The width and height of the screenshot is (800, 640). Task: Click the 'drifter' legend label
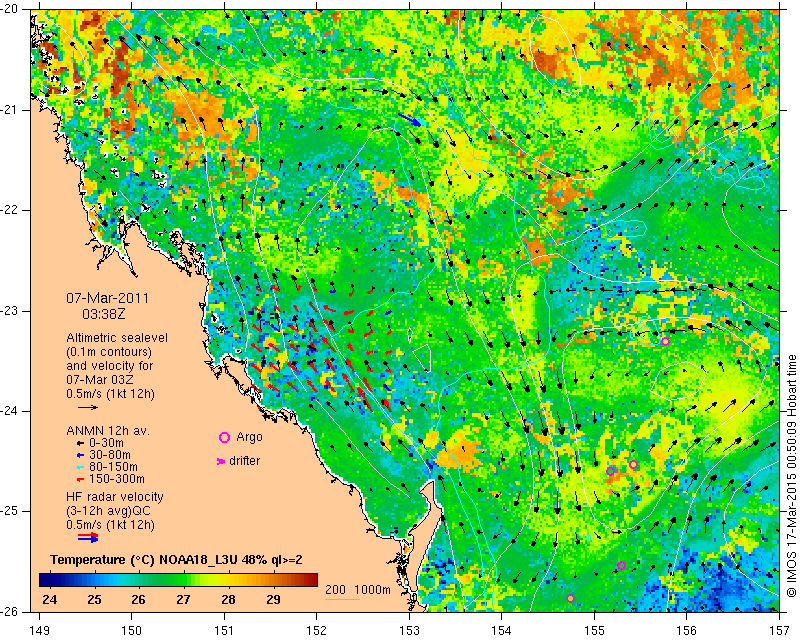coord(244,461)
